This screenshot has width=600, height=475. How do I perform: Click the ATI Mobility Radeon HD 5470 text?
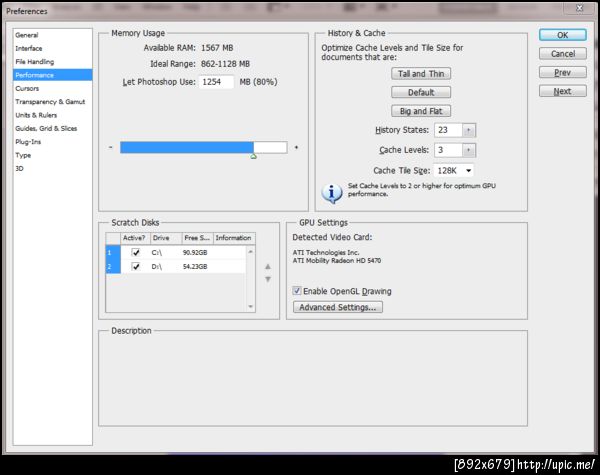[337, 261]
